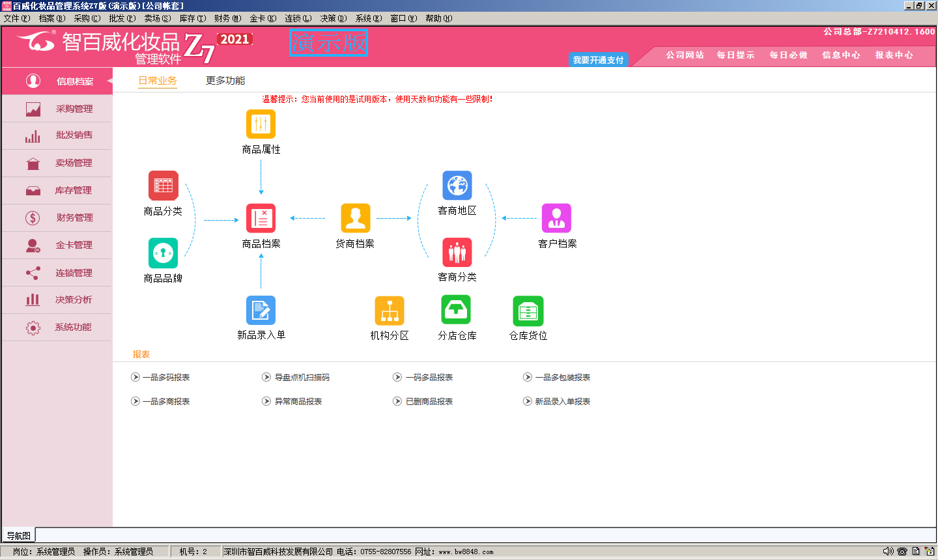
Task: Click the 商品品牌 green icon
Action: pos(163,253)
